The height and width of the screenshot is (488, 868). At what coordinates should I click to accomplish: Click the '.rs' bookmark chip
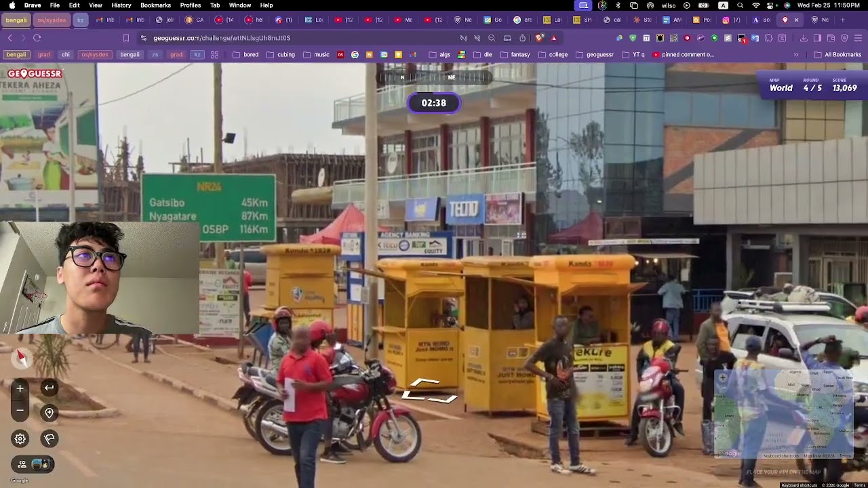click(155, 54)
